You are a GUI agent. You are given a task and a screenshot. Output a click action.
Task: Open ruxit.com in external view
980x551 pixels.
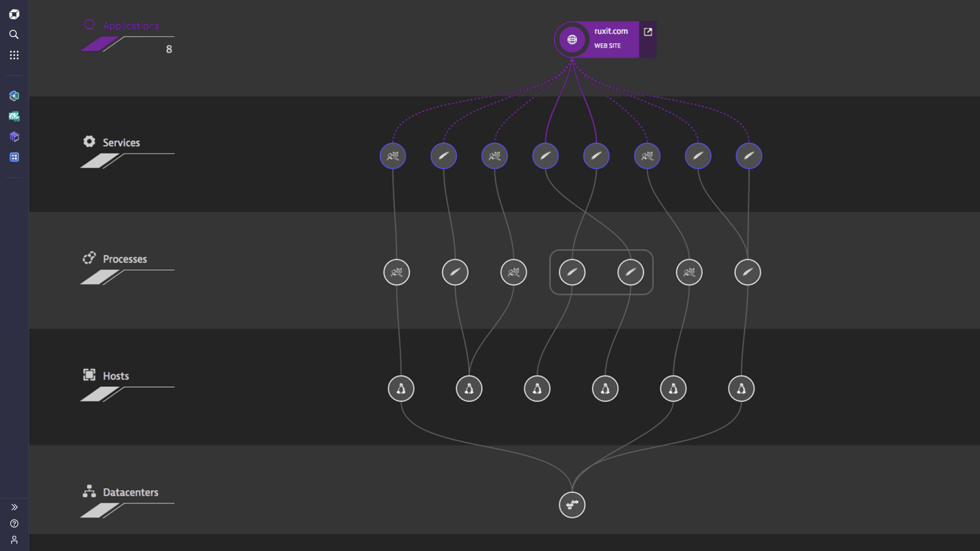click(x=648, y=32)
